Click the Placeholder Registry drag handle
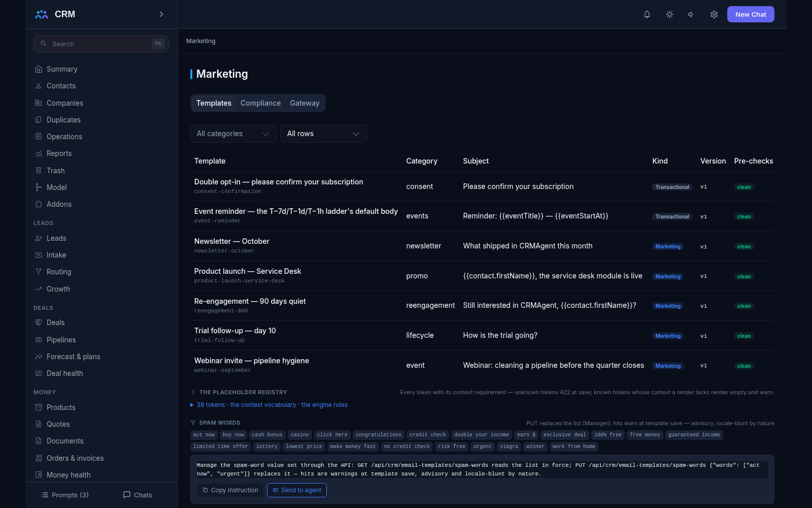This screenshot has width=812, height=508. [193, 392]
